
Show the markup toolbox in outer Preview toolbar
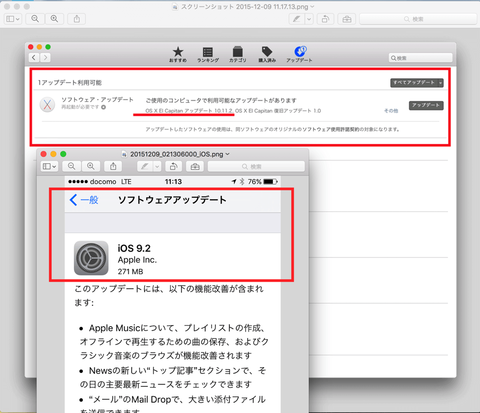(x=347, y=19)
